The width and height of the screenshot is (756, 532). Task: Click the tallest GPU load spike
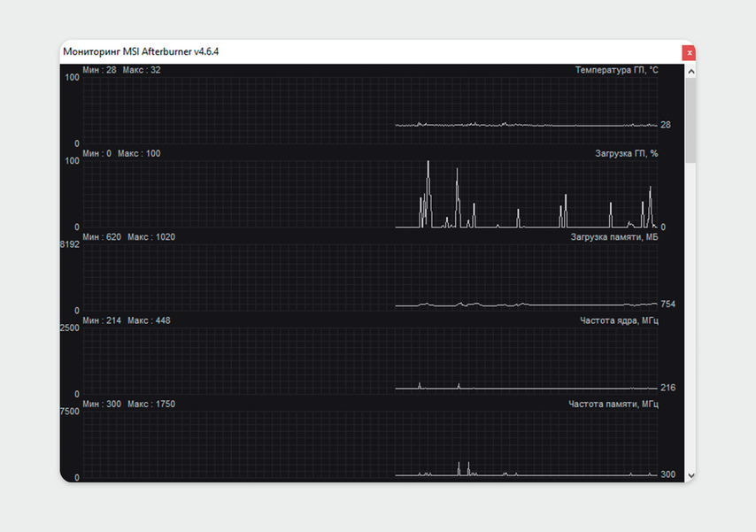coord(428,193)
